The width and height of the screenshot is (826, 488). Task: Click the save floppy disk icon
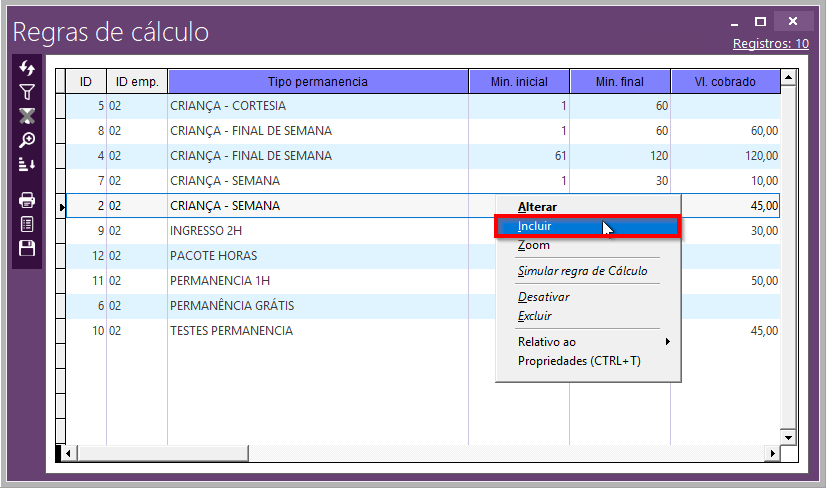27,248
